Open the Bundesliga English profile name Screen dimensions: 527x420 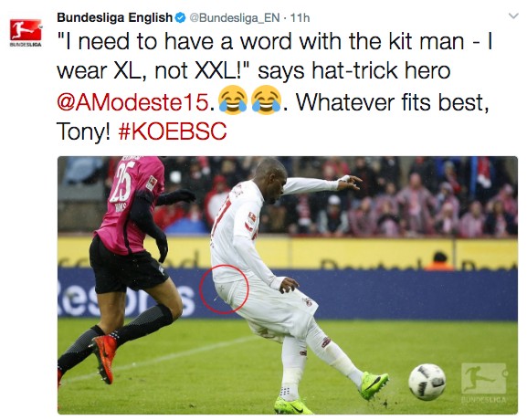(x=114, y=17)
